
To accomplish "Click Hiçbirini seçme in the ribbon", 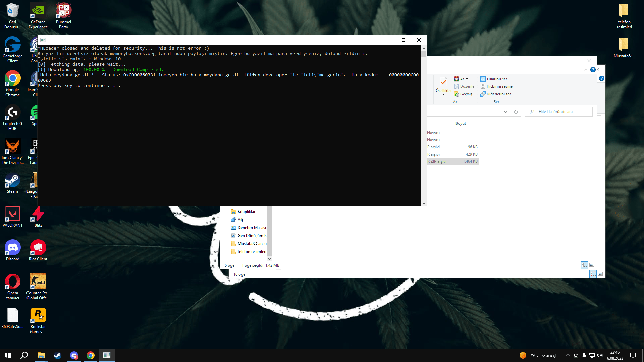I will pos(496,86).
